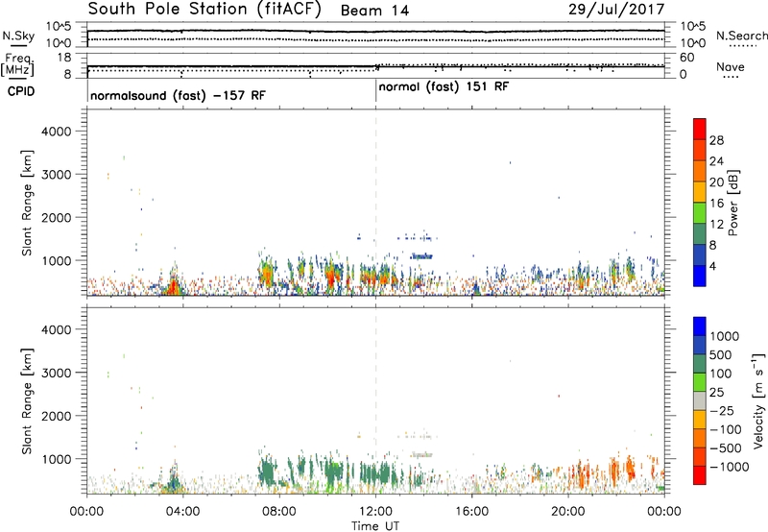The image size is (768, 532).
Task: Select the 500 value on Velocity colorbar
Action: coord(721,355)
